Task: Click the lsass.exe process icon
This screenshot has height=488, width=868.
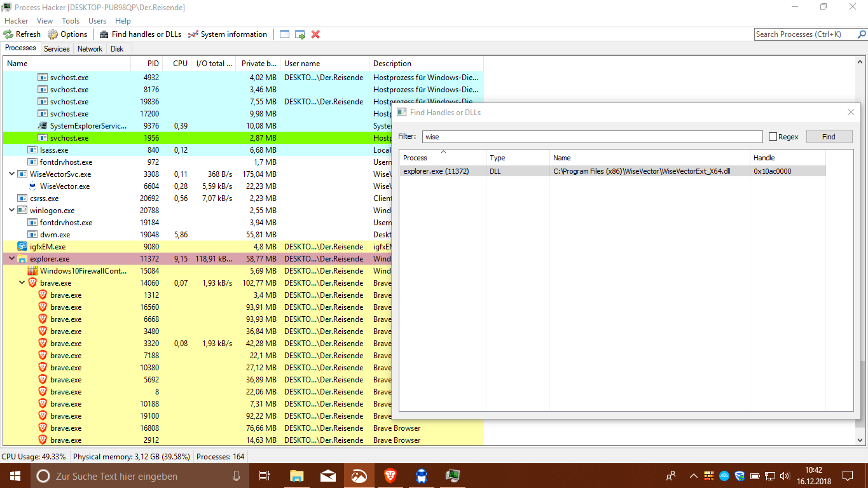Action: 32,150
